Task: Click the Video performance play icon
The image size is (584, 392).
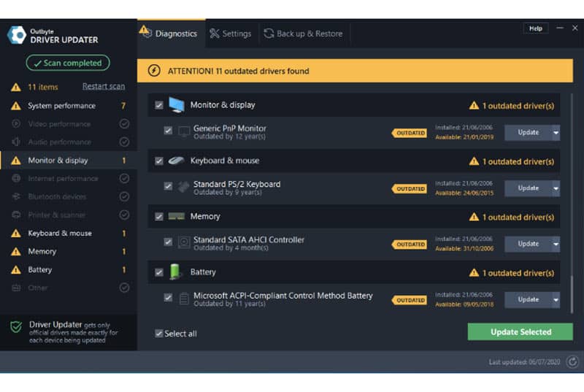Action: [x=16, y=123]
